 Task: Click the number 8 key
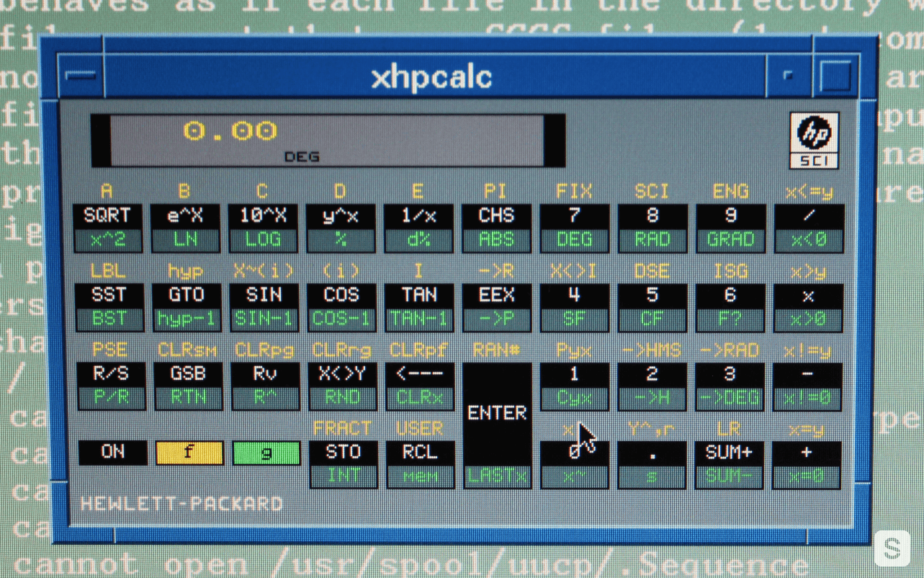pyautogui.click(x=652, y=228)
